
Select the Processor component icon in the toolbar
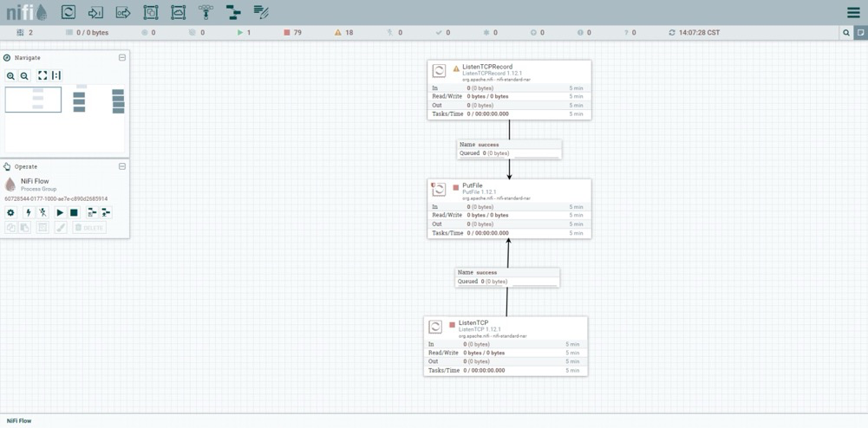69,12
